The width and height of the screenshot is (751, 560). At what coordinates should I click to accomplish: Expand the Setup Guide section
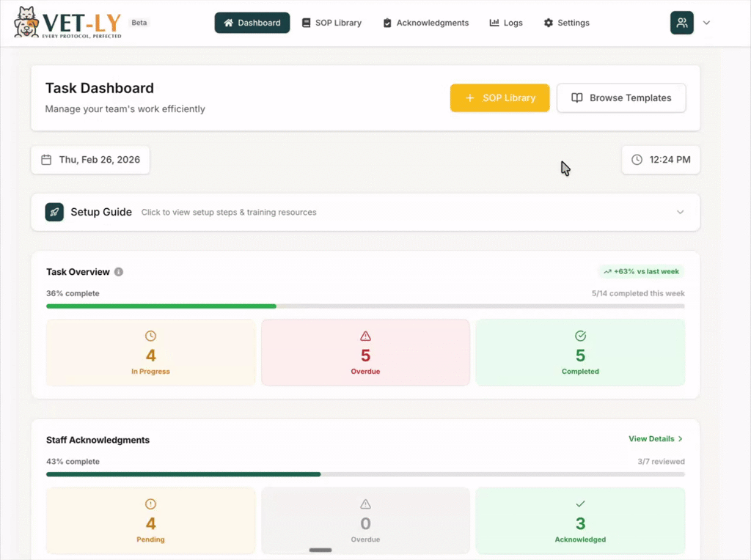tap(679, 212)
